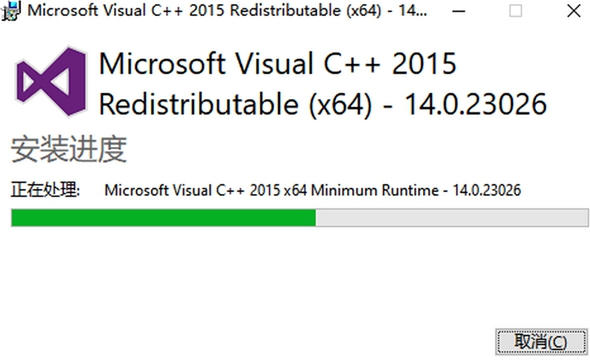Click the small '14.0.23026' in the processing line

(x=487, y=190)
